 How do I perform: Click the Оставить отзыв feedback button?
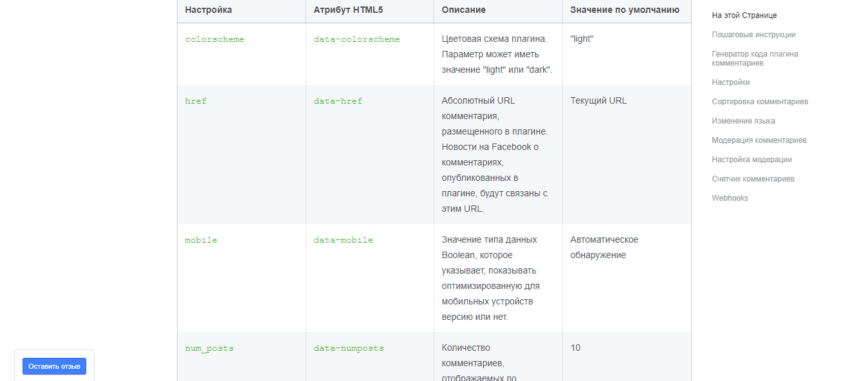[x=54, y=366]
